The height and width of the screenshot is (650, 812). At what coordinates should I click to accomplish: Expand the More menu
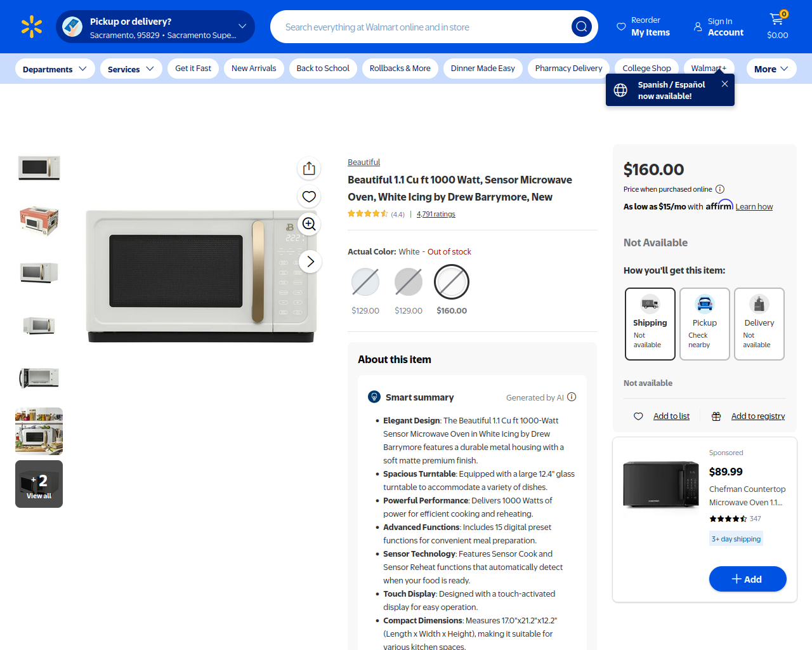tap(771, 69)
